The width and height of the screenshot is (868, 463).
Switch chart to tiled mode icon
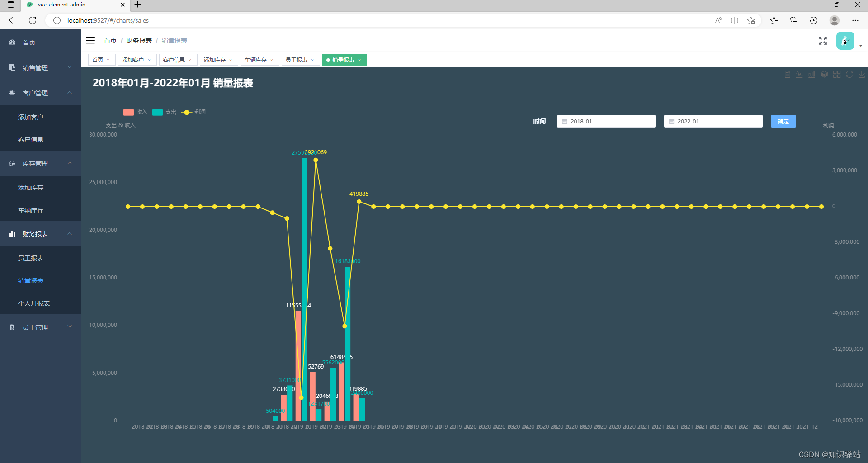pos(837,74)
